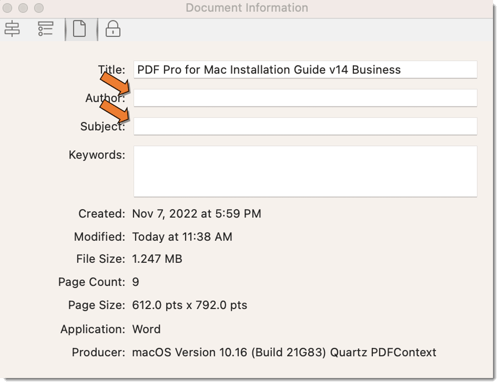500x385 pixels.
Task: Select producer text 'macOS Version 10.16 (Build 21G83) Quartz PDFContext'
Action: point(284,352)
